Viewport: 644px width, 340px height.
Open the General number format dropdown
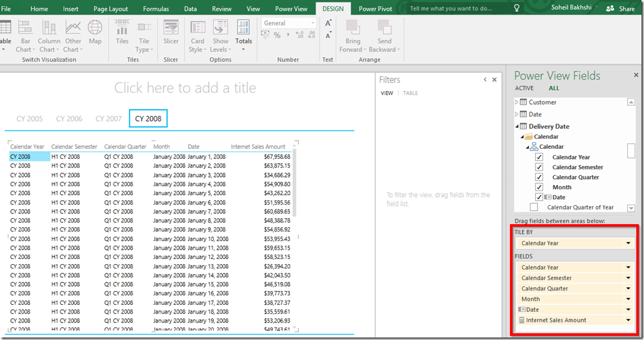coord(313,23)
